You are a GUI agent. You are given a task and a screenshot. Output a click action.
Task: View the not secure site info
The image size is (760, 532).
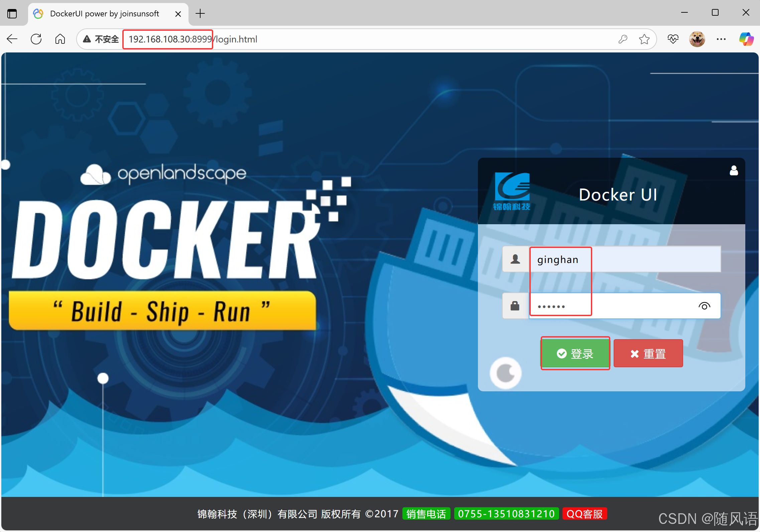coord(101,39)
